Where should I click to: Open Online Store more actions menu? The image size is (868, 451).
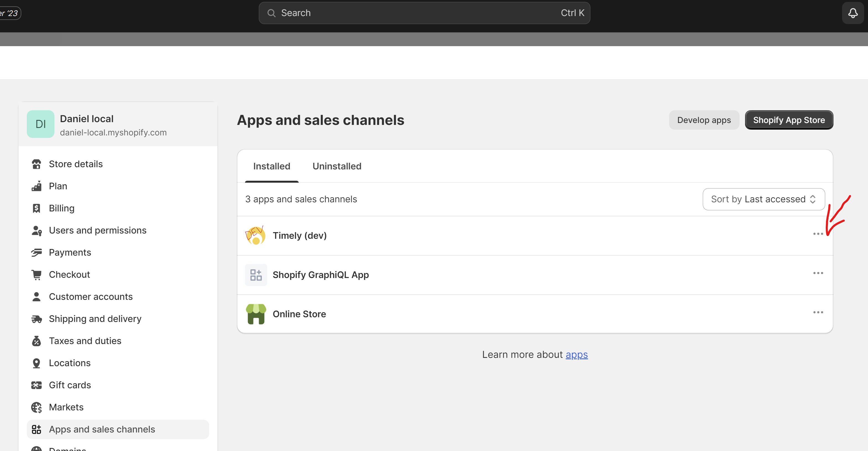tap(818, 313)
